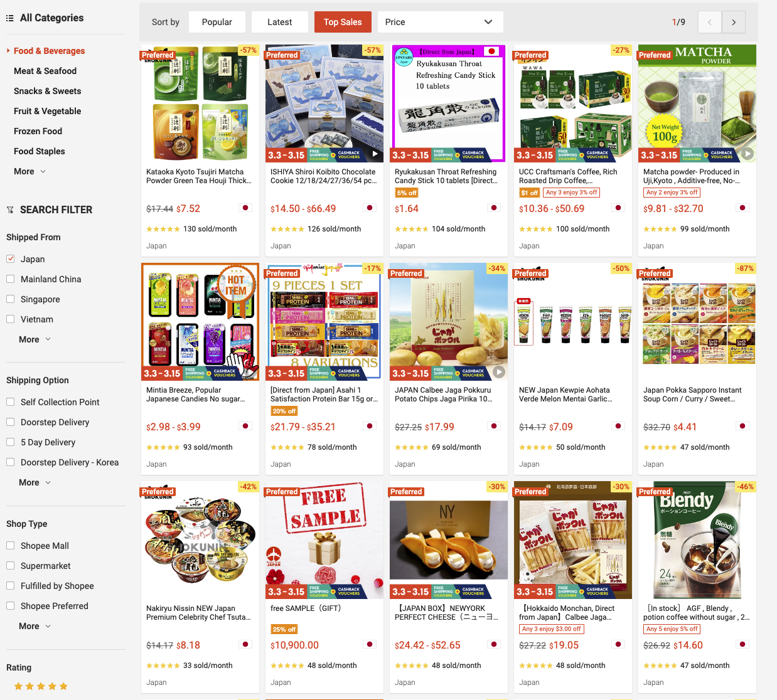
Task: Expand More under Food & Beverages categories
Action: point(29,171)
